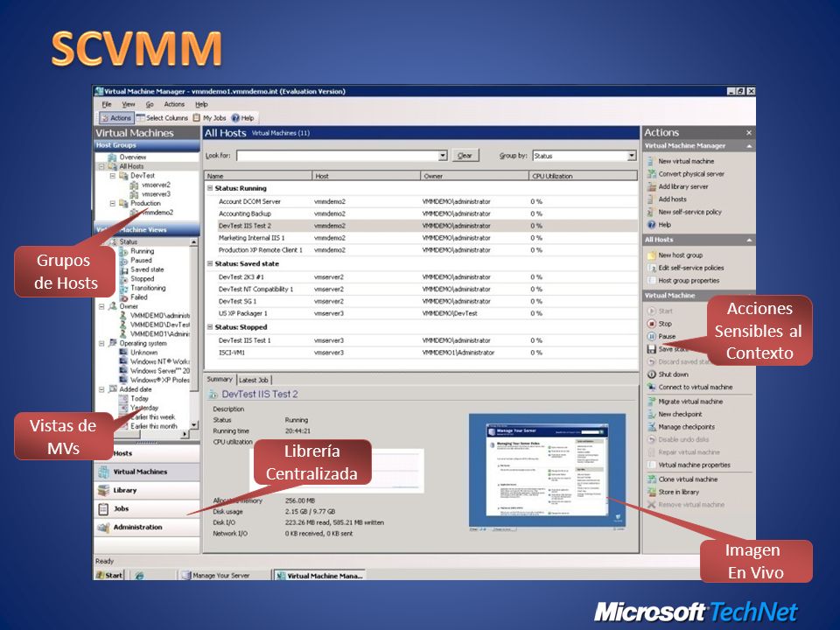Select vmserver2 in host tree
840x630 pixels.
[156, 185]
